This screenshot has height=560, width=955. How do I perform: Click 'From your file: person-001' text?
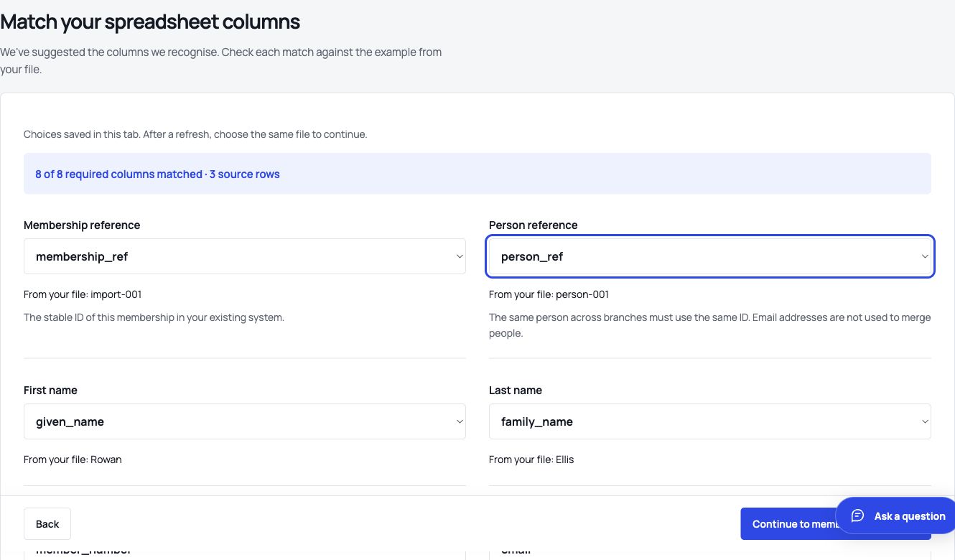click(549, 294)
